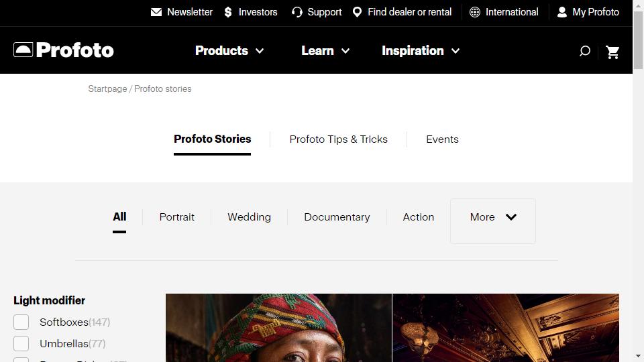Expand the Inspiration menu
Viewport: 644px width, 362px height.
[x=421, y=50]
